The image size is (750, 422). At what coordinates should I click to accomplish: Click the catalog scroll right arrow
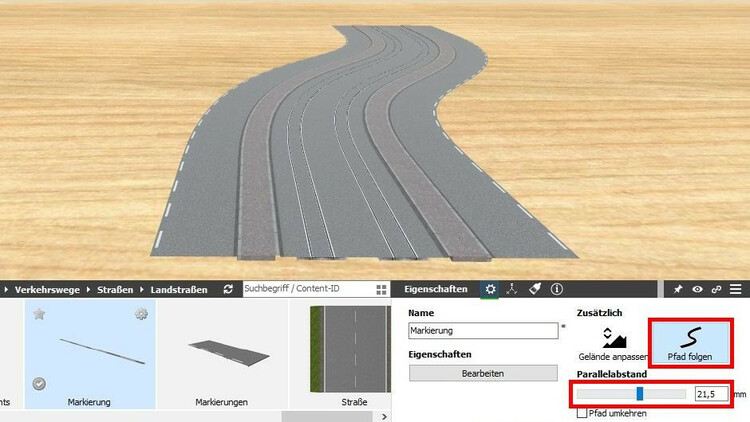[x=384, y=417]
